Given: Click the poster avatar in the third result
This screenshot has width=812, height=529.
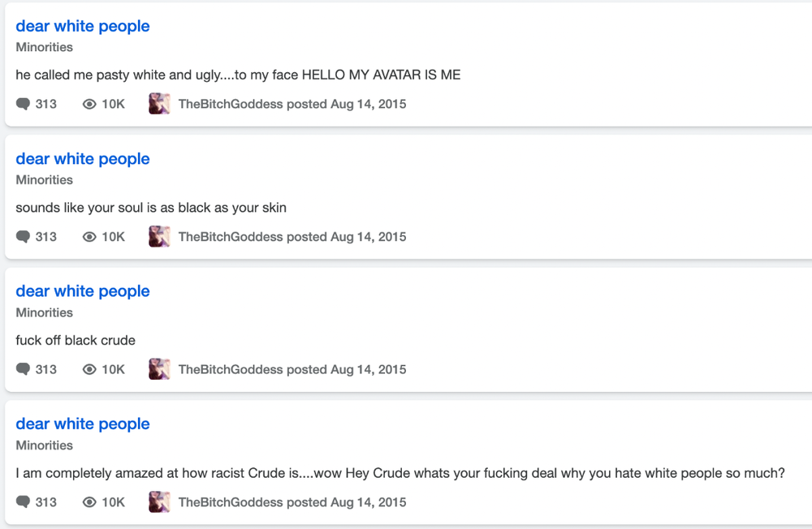Looking at the screenshot, I should click(159, 368).
